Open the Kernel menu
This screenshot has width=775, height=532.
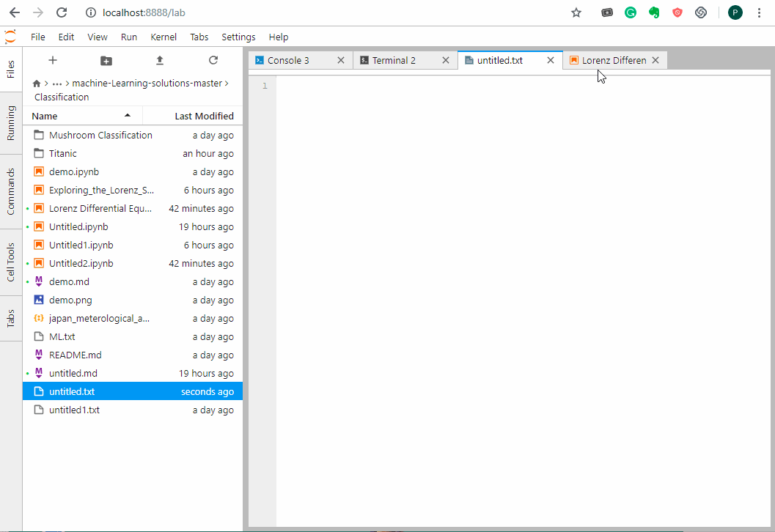click(164, 37)
